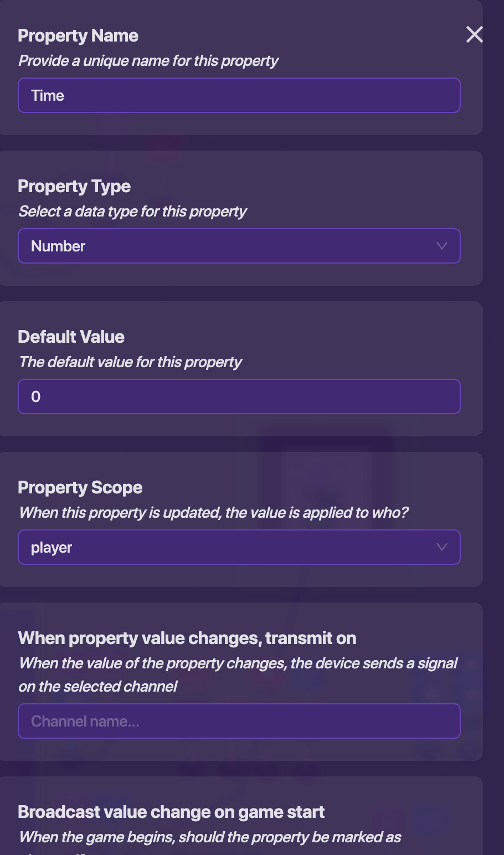Click the 'value is applied to who' description
The image size is (504, 855).
tap(213, 513)
